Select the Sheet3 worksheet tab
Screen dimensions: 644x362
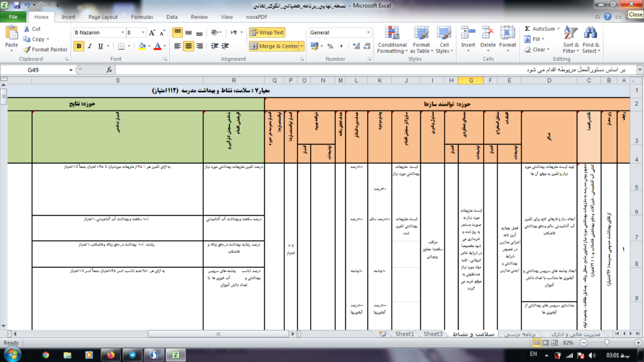433,334
